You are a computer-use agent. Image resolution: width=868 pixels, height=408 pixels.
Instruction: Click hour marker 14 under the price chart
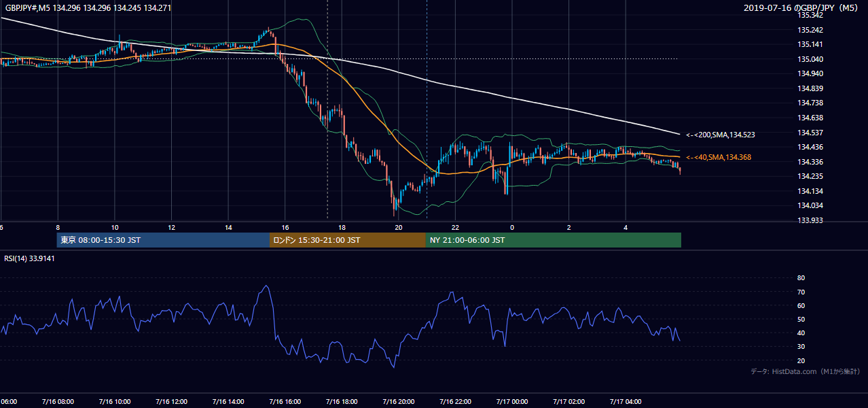228,228
